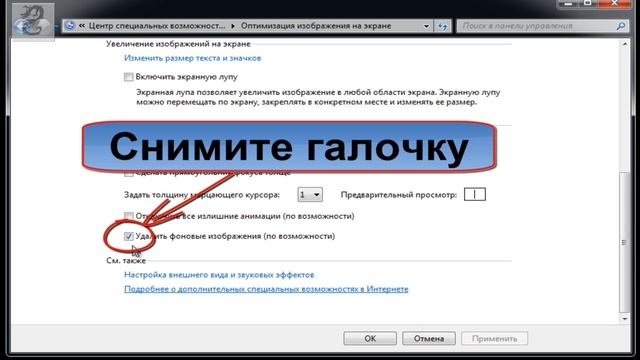Click 'Задать толщину мерцающего курсора:' label
The image size is (640, 360).
point(202,195)
